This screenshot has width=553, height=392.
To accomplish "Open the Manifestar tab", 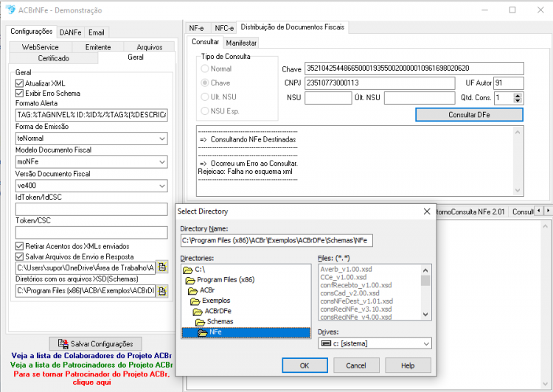I will [x=241, y=43].
